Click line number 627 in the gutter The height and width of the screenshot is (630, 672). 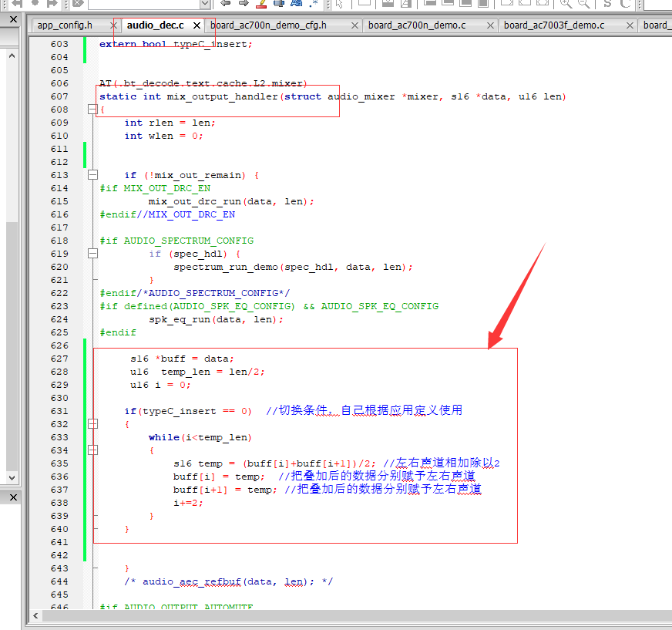pyautogui.click(x=59, y=359)
